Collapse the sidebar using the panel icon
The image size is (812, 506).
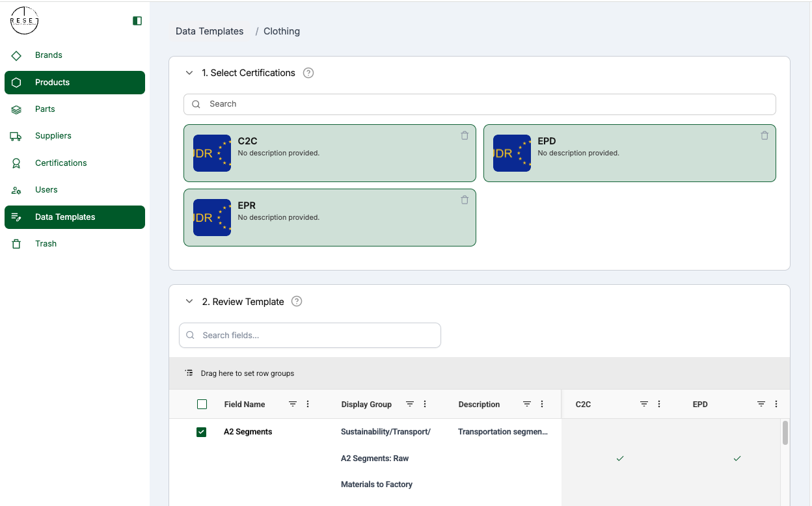pos(137,21)
